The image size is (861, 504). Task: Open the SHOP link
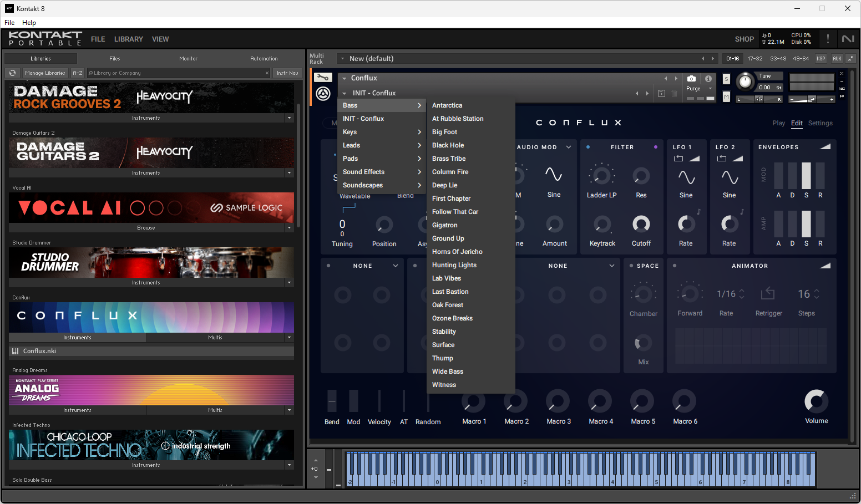coord(744,39)
